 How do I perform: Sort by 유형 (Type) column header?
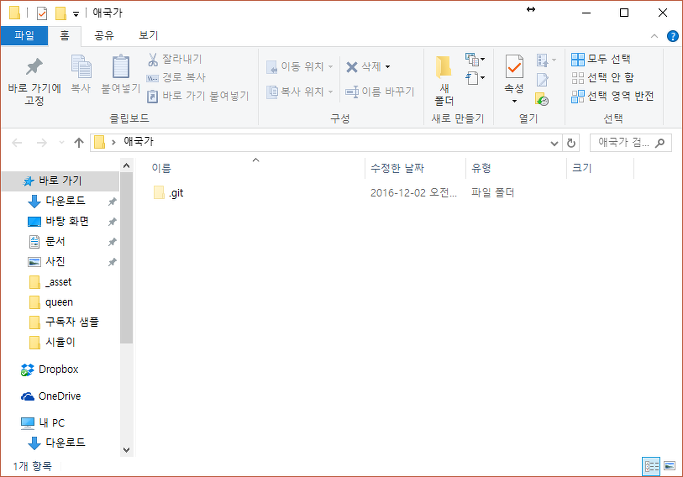(481, 168)
